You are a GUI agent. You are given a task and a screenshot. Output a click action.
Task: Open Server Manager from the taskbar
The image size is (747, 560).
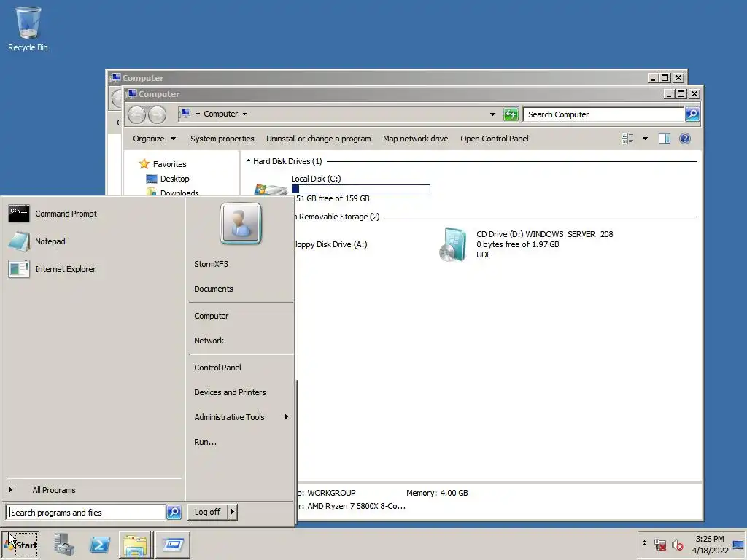tap(64, 544)
